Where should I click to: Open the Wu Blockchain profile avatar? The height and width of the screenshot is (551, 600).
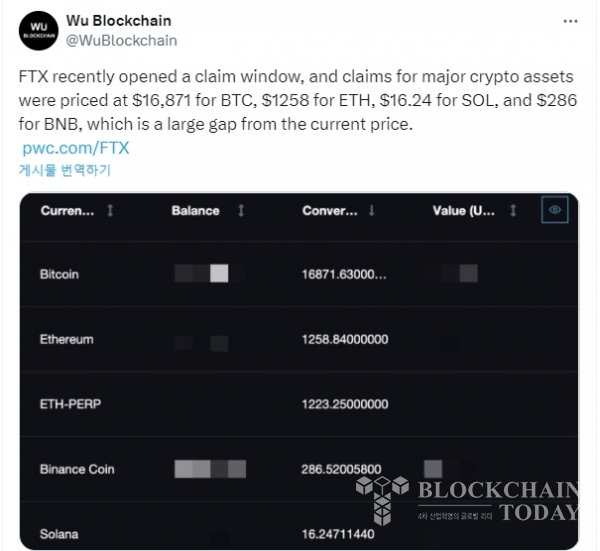[39, 31]
